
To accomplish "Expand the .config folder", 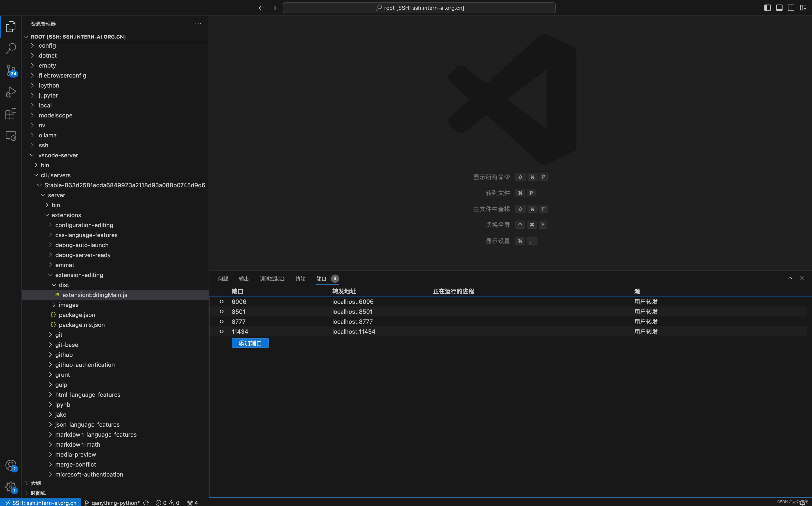I will coord(115,46).
